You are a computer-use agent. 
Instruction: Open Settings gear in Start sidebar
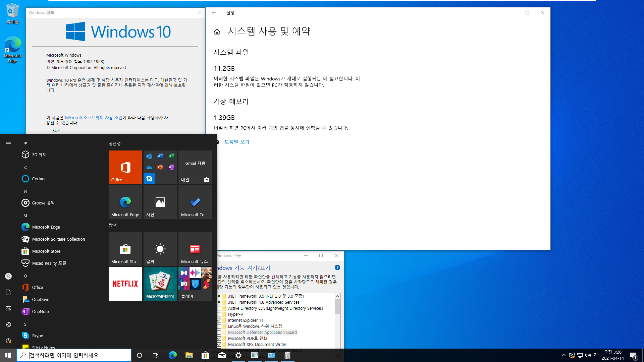8,324
